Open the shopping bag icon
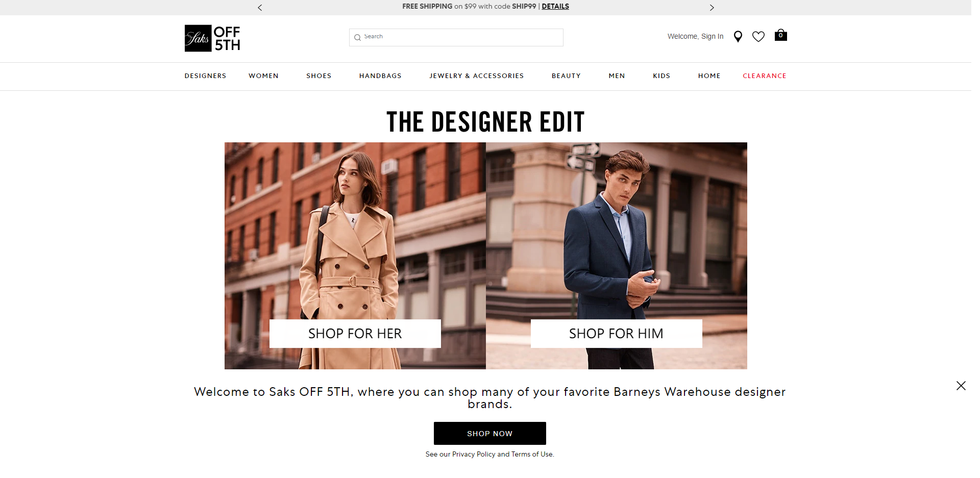This screenshot has height=478, width=980. pyautogui.click(x=780, y=35)
